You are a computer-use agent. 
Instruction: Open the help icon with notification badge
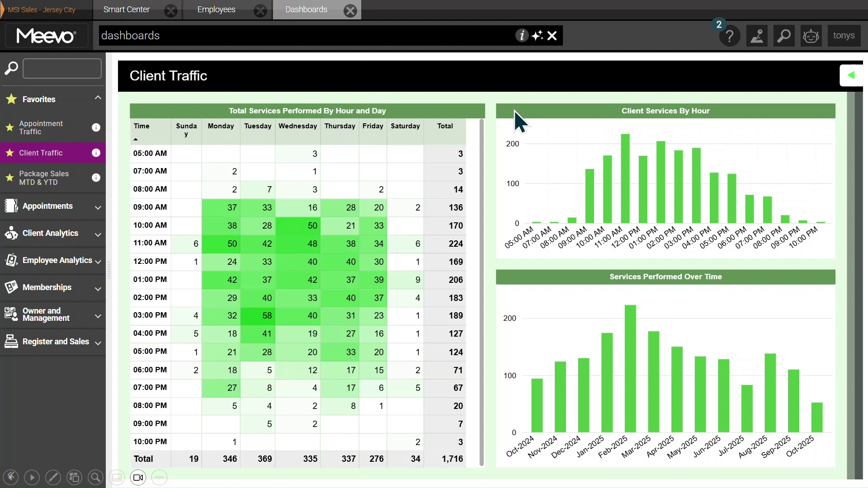pyautogui.click(x=729, y=36)
